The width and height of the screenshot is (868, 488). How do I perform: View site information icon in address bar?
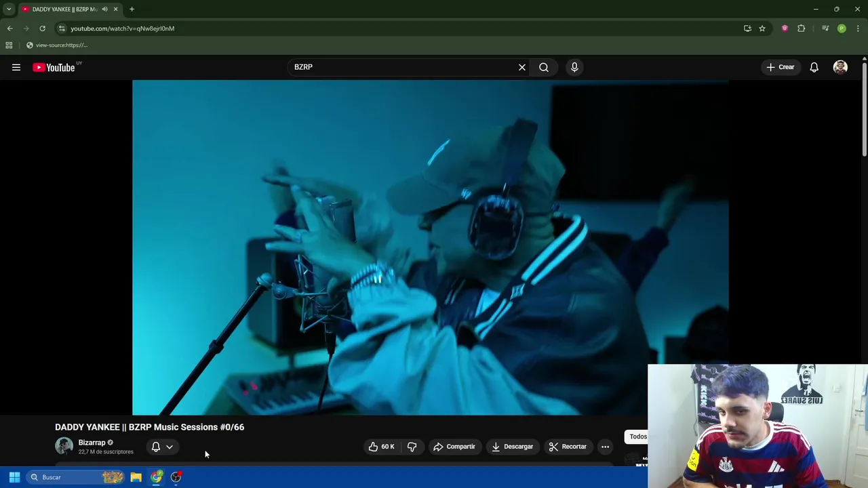click(x=62, y=28)
